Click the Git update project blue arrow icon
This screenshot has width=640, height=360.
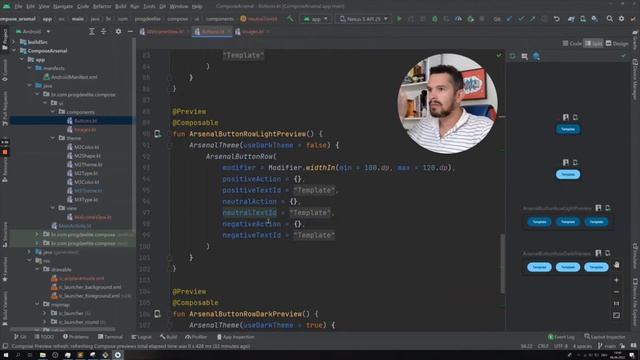[509, 19]
